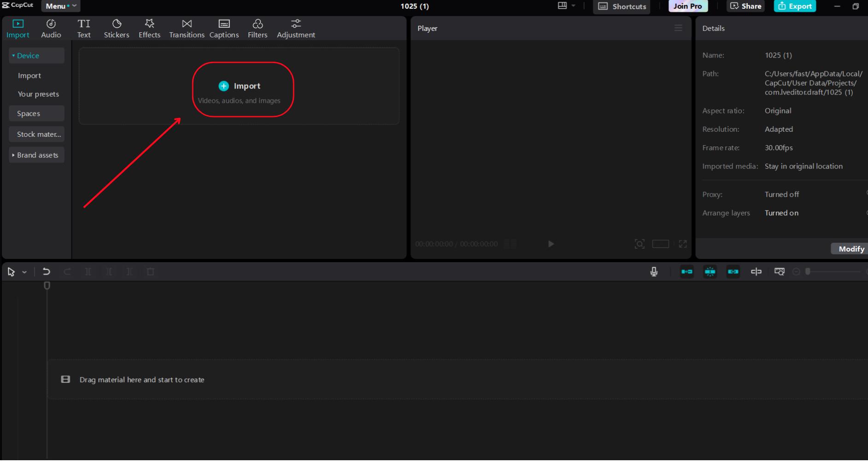Open the Captions panel
The height and width of the screenshot is (463, 868).
click(224, 28)
